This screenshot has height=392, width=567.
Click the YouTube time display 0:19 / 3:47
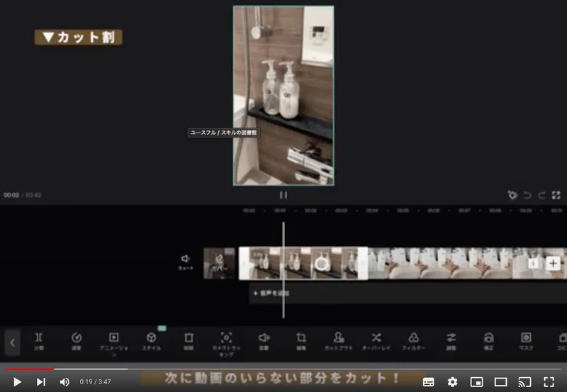pyautogui.click(x=95, y=381)
